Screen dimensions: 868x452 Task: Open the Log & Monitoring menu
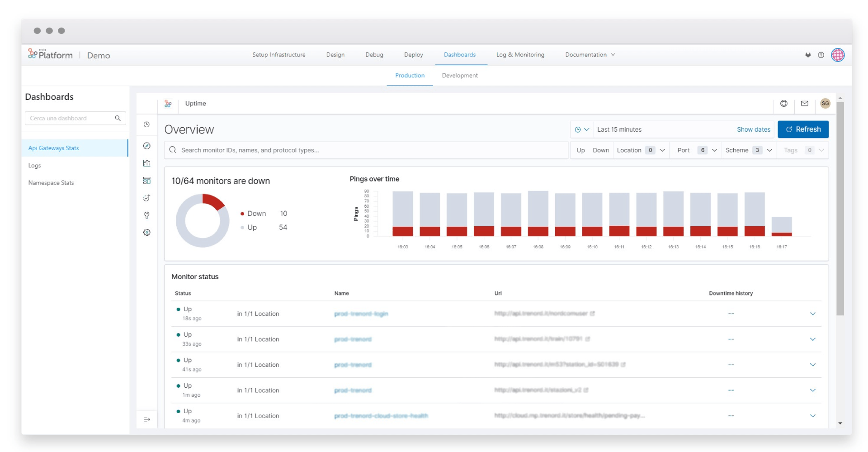pyautogui.click(x=520, y=55)
